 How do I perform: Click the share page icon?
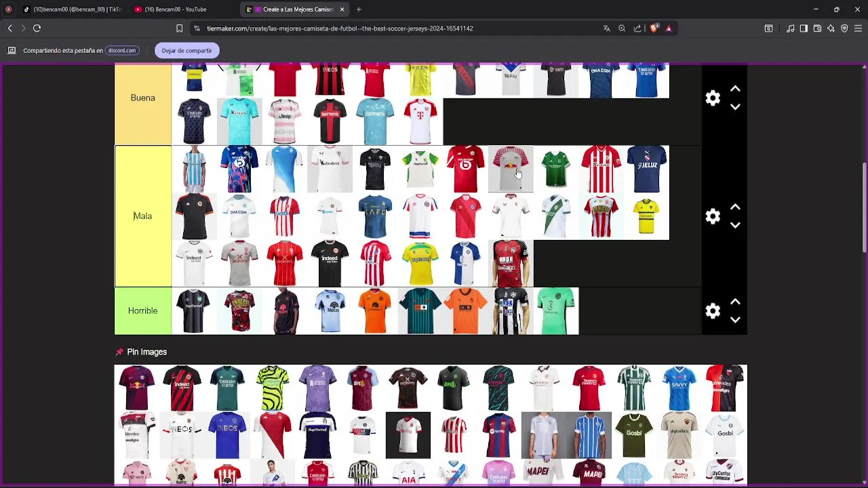pyautogui.click(x=637, y=28)
